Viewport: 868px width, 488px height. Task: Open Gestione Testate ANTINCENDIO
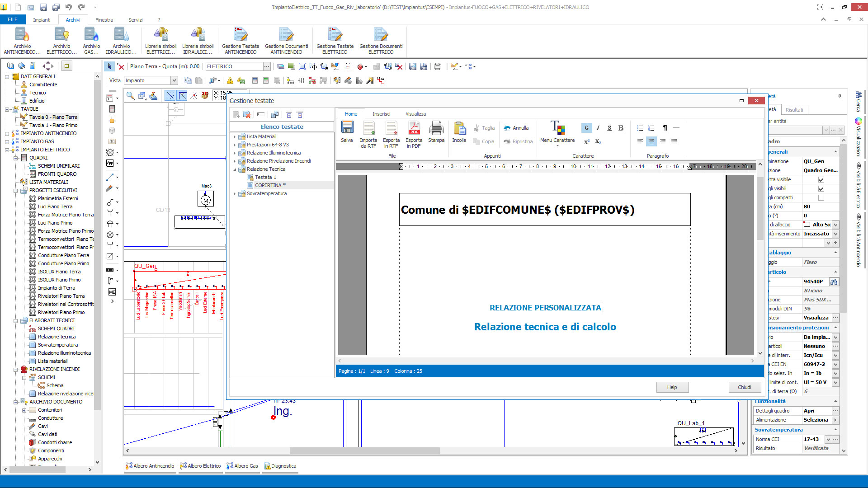(x=241, y=40)
